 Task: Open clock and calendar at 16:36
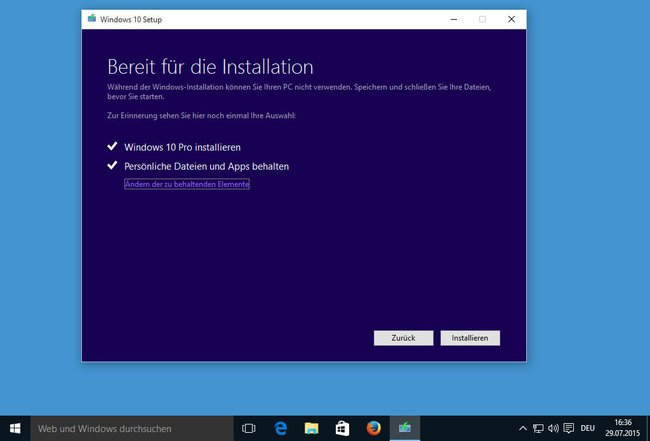click(622, 428)
